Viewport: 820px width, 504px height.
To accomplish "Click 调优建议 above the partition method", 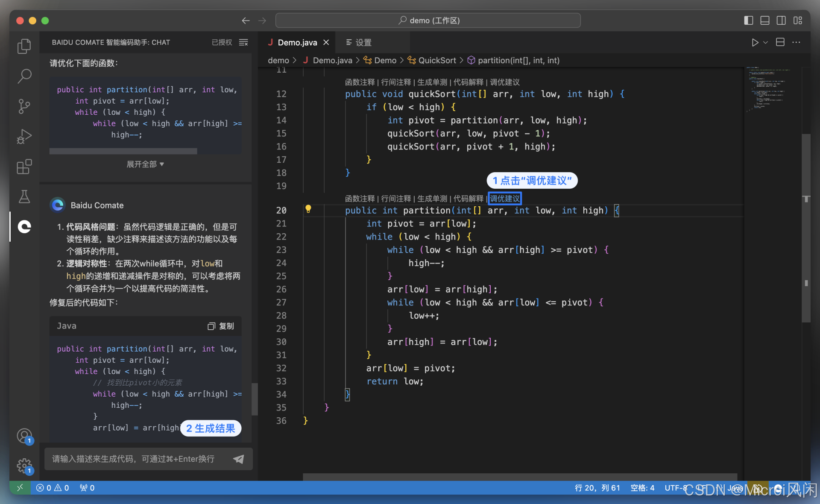I will click(x=505, y=199).
